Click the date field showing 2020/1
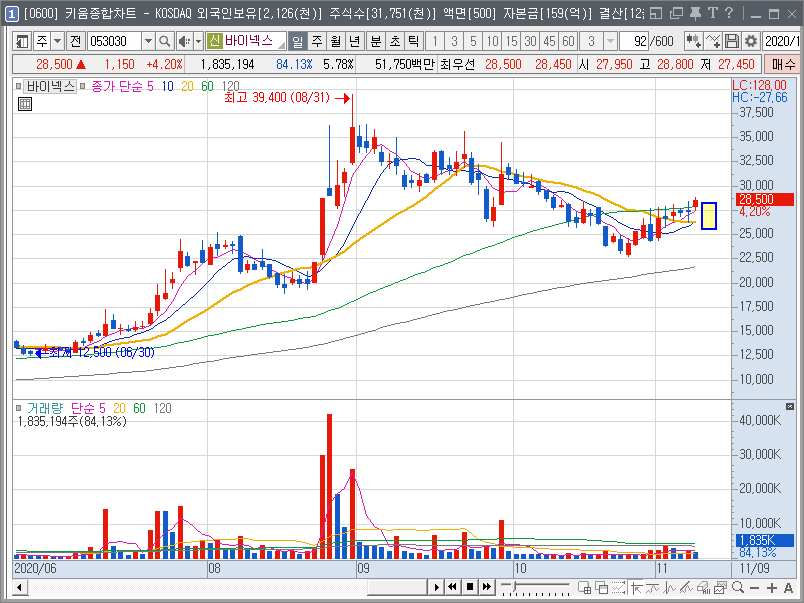804x603 pixels. tap(781, 41)
